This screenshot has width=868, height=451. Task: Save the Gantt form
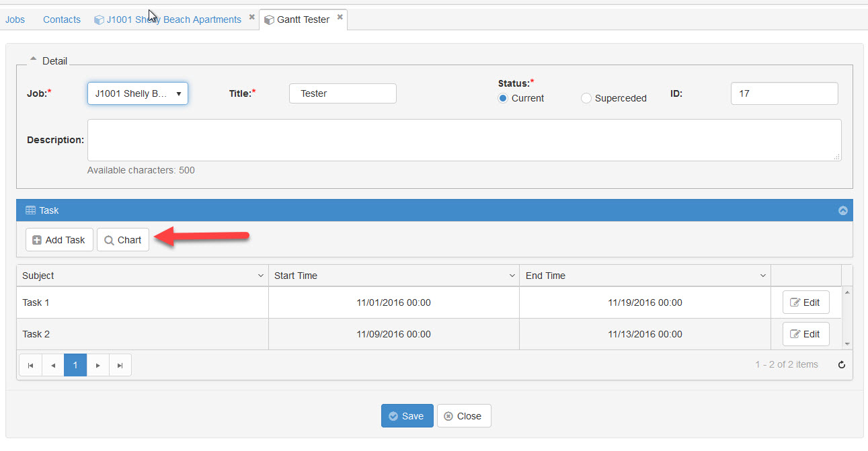tap(407, 416)
